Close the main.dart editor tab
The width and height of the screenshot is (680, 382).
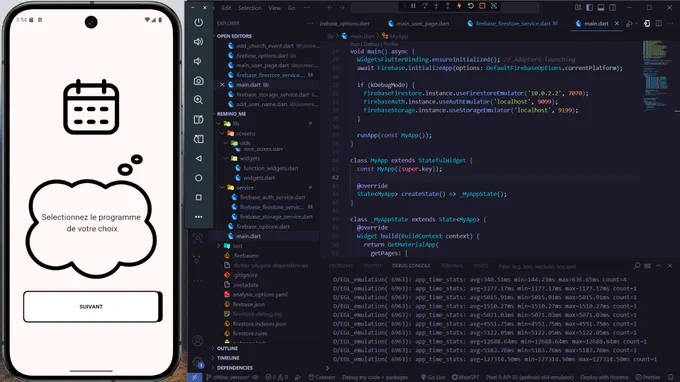617,23
